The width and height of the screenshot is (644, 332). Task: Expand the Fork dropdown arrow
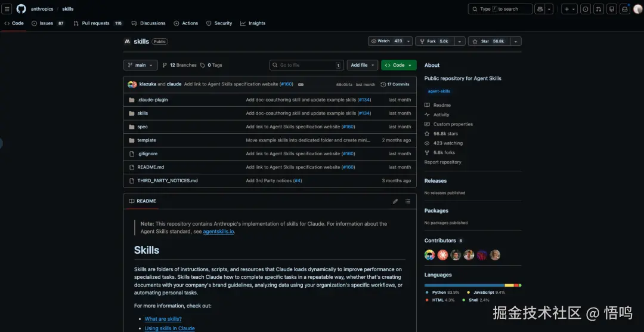(460, 41)
